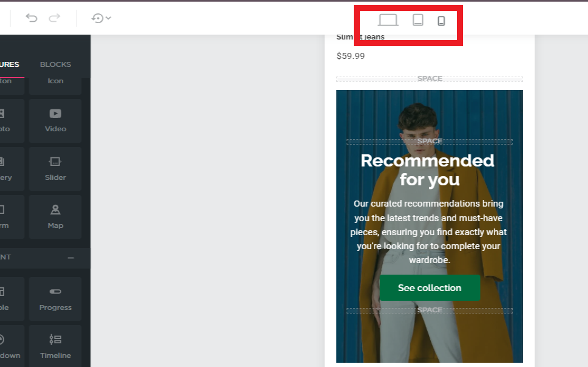Switch to tablet preview mode
This screenshot has height=367, width=588.
[417, 20]
